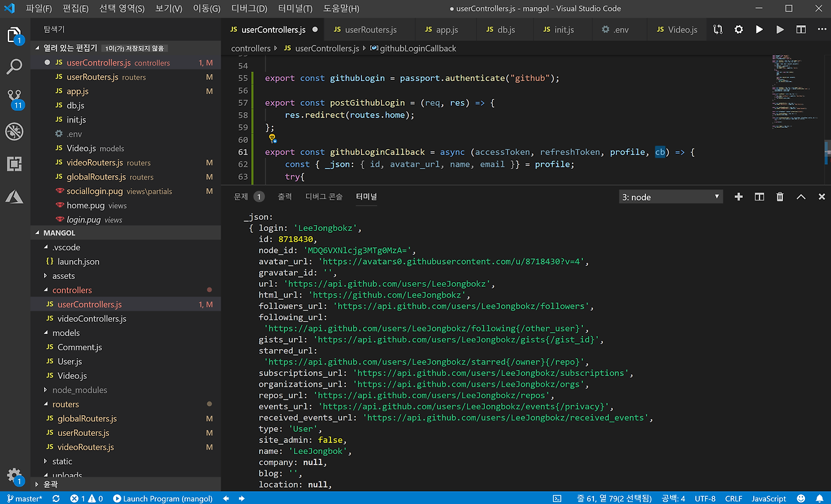
Task: Open the '3: node' terminal selector dropdown
Action: click(671, 197)
